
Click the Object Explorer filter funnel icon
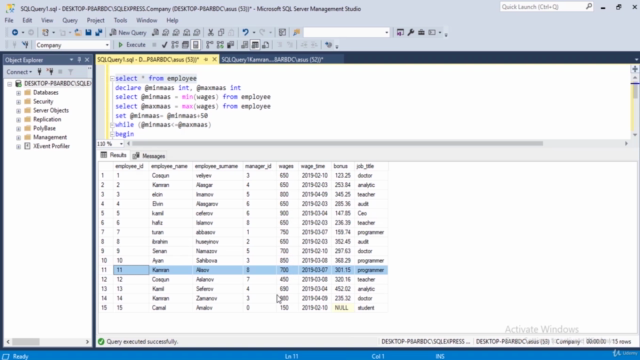pyautogui.click(x=71, y=72)
